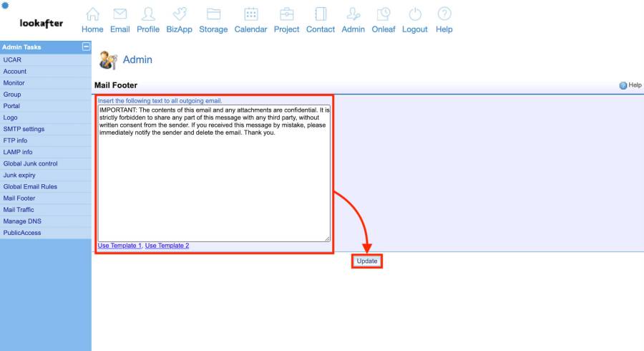Apply Use Template 1 link
The width and height of the screenshot is (644, 351).
119,246
